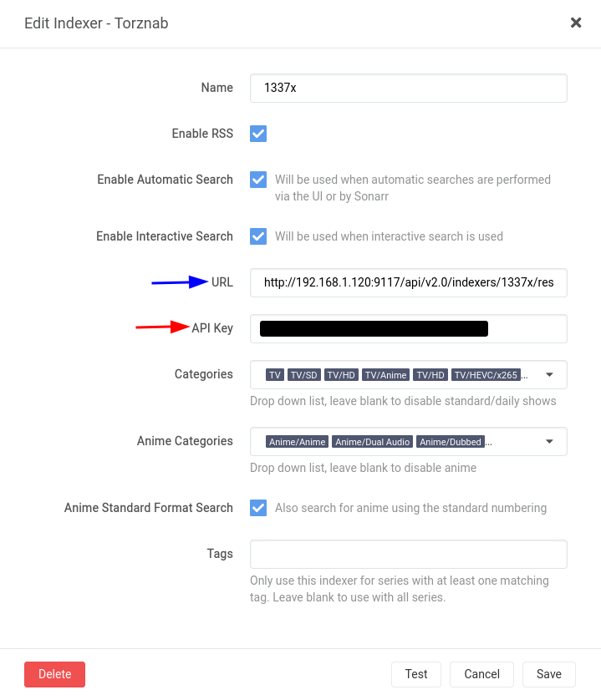Image resolution: width=601 pixels, height=700 pixels.
Task: Select the TV/HEVC/x265 category tag
Action: (x=486, y=375)
